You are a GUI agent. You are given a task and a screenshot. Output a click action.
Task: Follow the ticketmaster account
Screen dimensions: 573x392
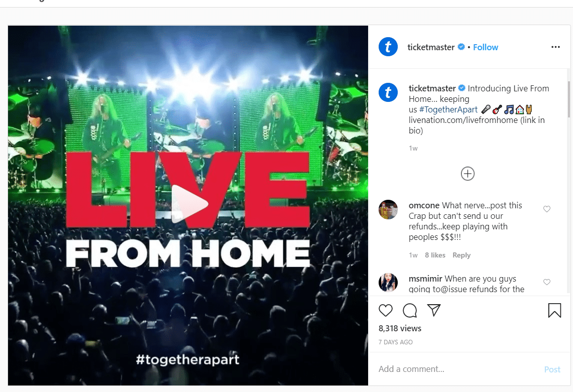485,47
